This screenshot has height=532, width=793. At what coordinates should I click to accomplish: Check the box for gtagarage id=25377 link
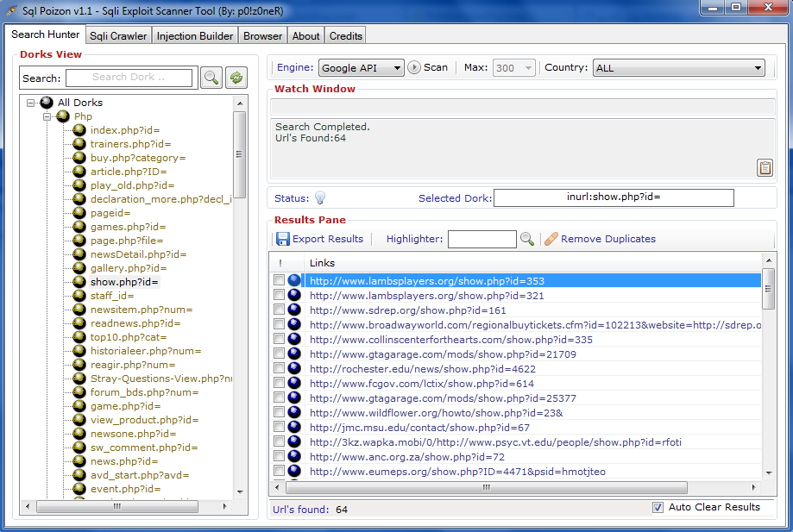tap(279, 397)
